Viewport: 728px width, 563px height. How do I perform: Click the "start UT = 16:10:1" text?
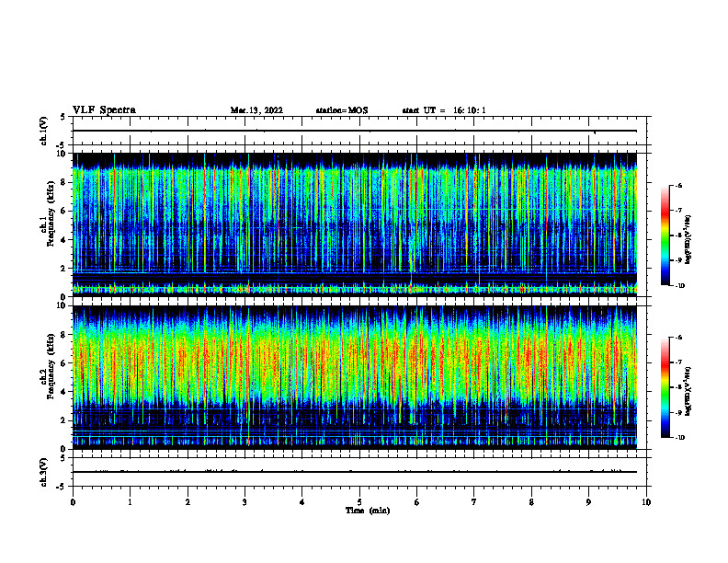[444, 110]
